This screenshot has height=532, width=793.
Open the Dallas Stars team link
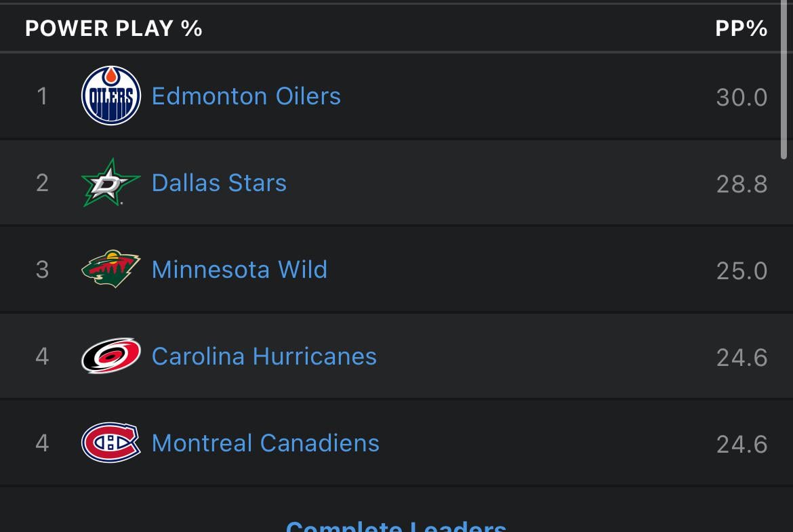click(219, 183)
